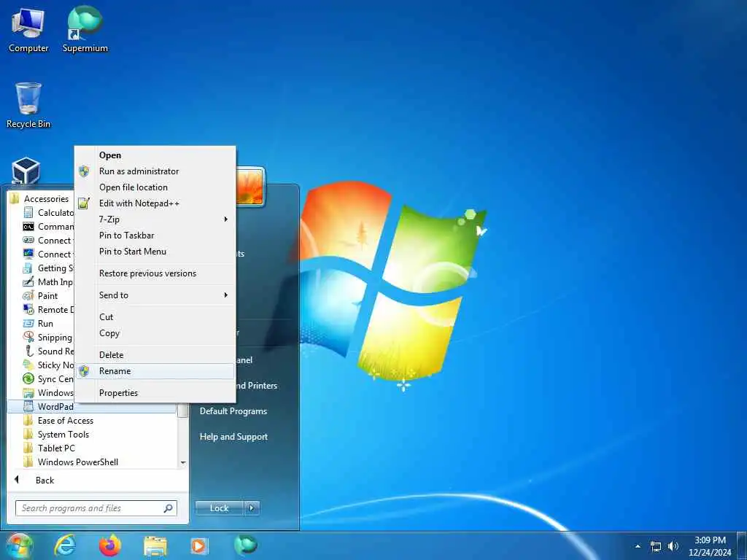Launch Firefox from the taskbar

pos(110,545)
